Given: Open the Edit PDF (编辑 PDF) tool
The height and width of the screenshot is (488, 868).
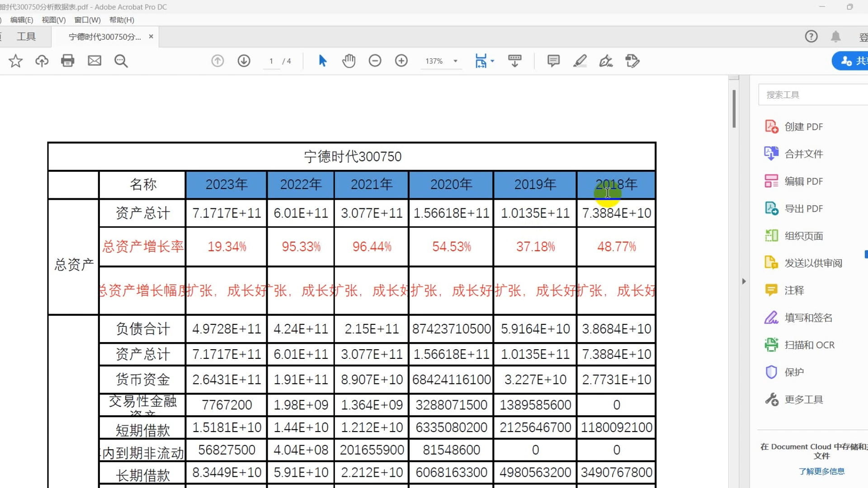Looking at the screenshot, I should coord(794,181).
